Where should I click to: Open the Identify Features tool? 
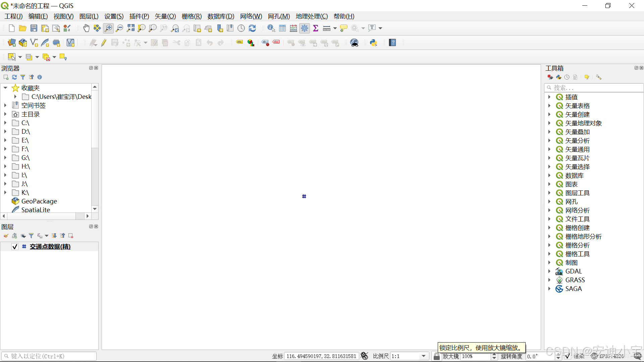coord(271,28)
